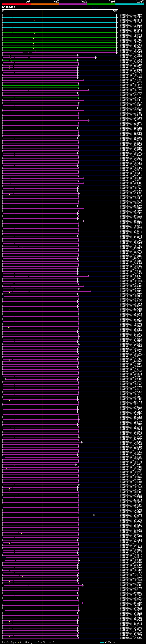Select the label UniRef100_A2FRG0
146x644 pixels.
[x=131, y=278]
